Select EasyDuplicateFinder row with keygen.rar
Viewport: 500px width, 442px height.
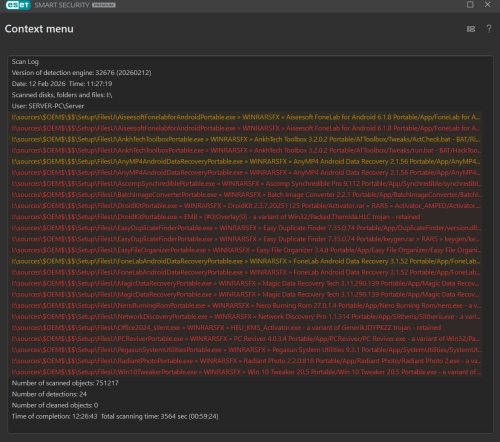(246, 239)
